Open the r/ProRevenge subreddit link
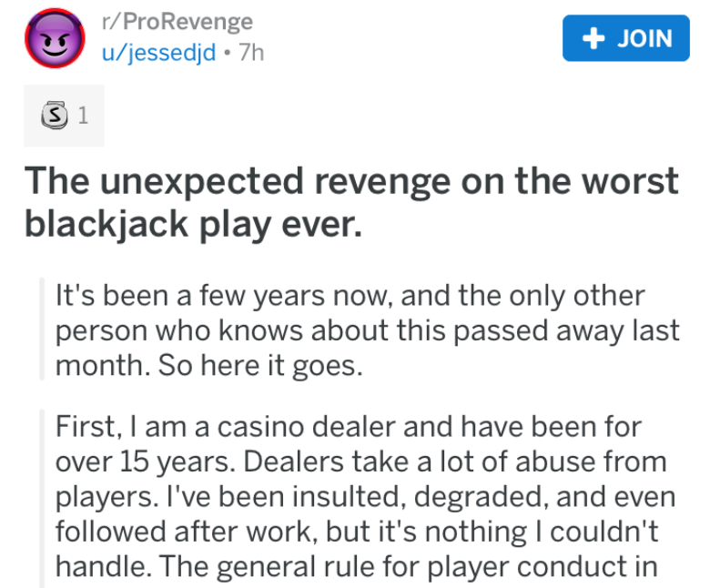720x588 pixels. (x=177, y=21)
